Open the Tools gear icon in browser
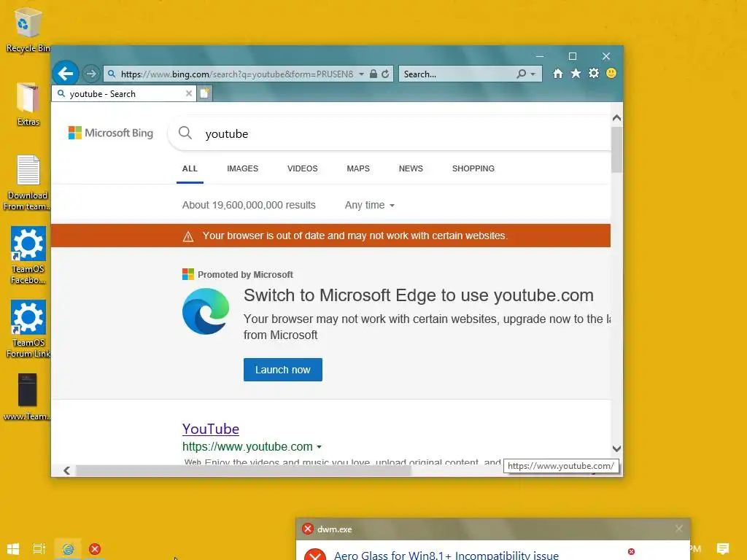Image resolution: width=747 pixels, height=560 pixels. (x=594, y=74)
